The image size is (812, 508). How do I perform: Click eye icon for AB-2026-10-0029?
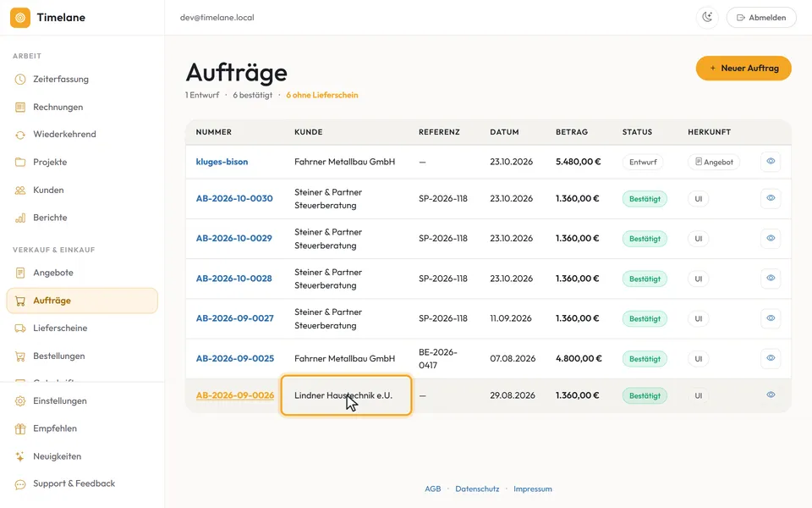pyautogui.click(x=771, y=238)
